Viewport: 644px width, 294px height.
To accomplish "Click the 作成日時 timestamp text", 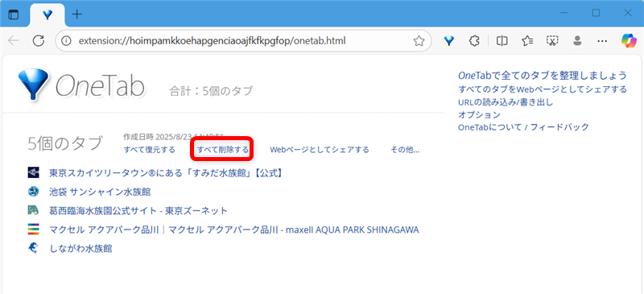I will coord(173,136).
